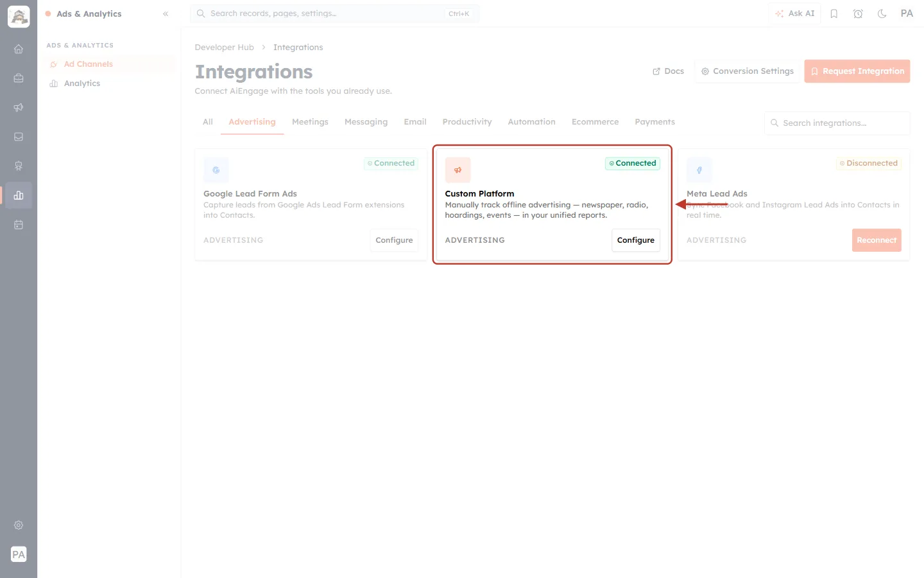Open Conversion Settings
924x578 pixels.
click(747, 71)
